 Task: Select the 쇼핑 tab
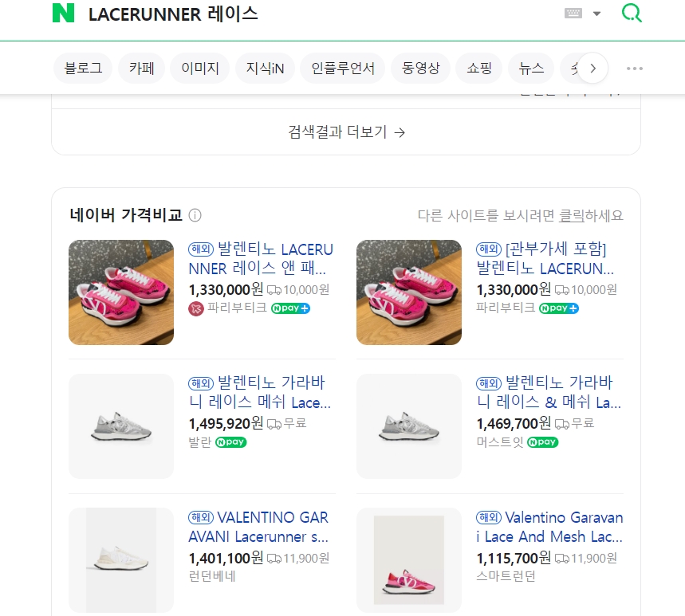[479, 69]
